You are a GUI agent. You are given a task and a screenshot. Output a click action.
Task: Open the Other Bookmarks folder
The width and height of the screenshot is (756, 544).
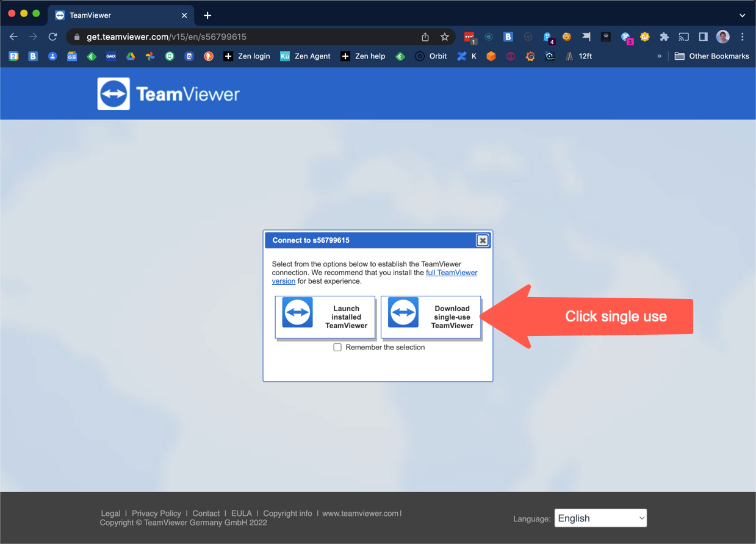click(x=711, y=56)
